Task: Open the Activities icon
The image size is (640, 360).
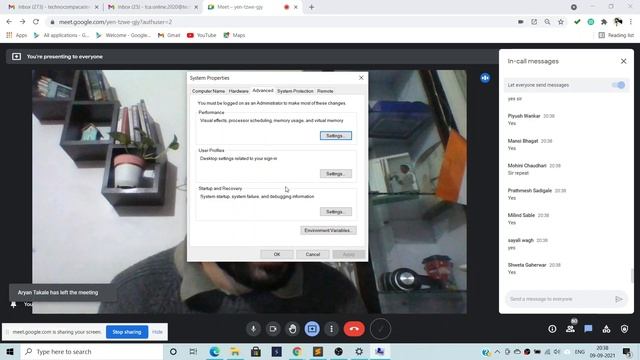Action: 607,329
